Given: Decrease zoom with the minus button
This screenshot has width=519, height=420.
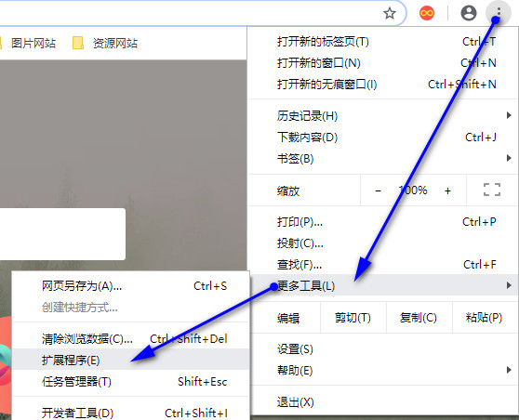Looking at the screenshot, I should tap(378, 190).
